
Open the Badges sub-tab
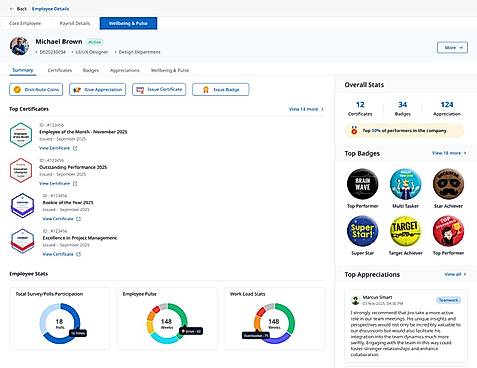pyautogui.click(x=91, y=70)
